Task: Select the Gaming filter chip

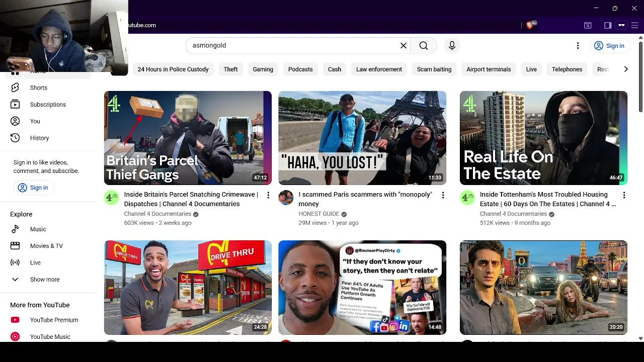Action: pos(263,69)
